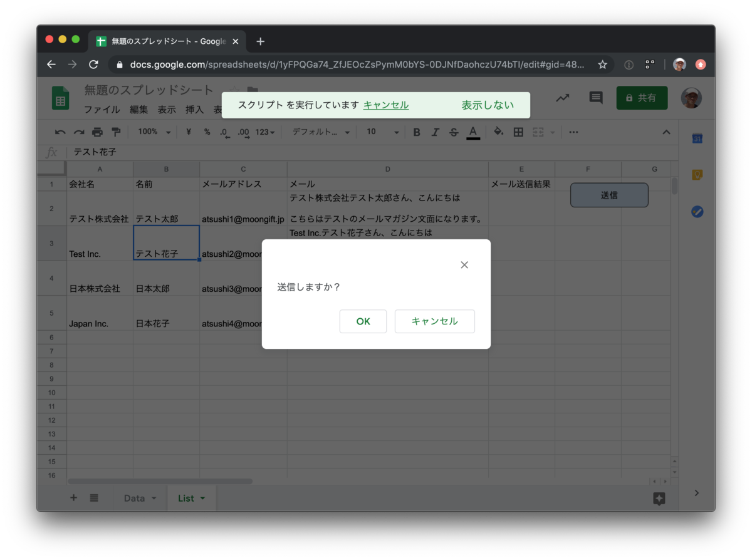Open the Google Keep side panel
Screen dimensions: 752x560
pyautogui.click(x=697, y=175)
